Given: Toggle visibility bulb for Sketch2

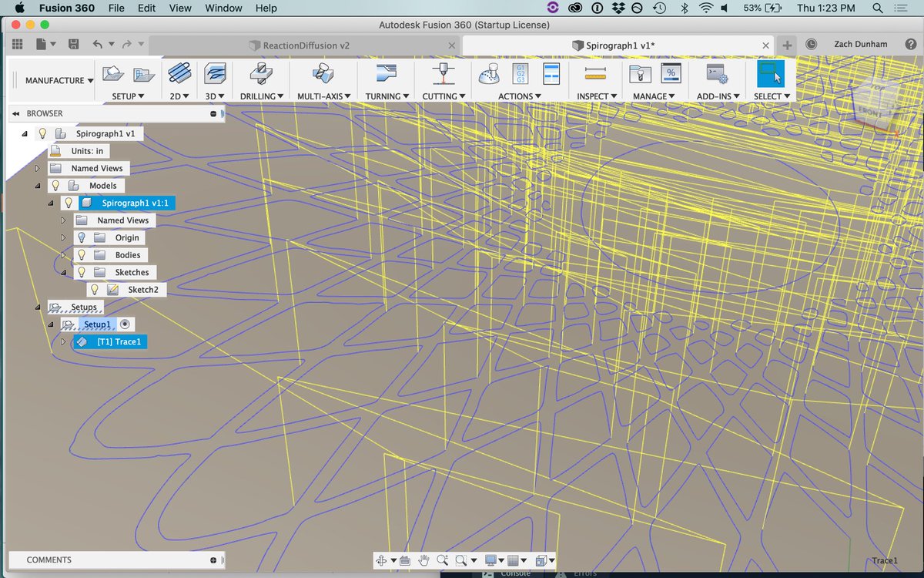Looking at the screenshot, I should (95, 290).
